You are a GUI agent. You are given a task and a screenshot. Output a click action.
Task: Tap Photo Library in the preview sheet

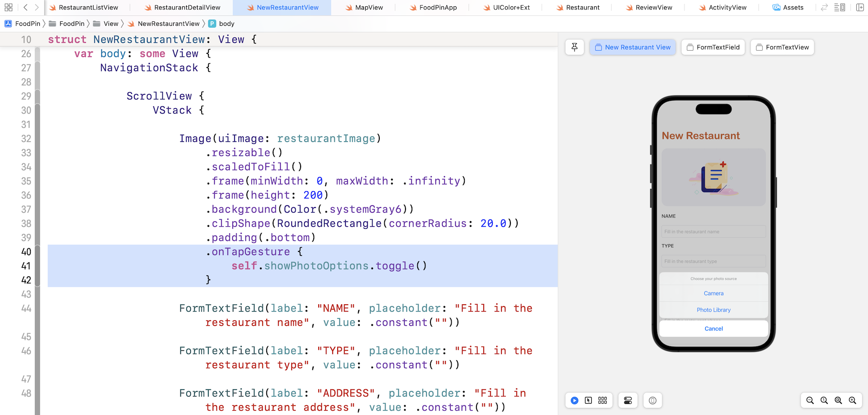coord(713,310)
